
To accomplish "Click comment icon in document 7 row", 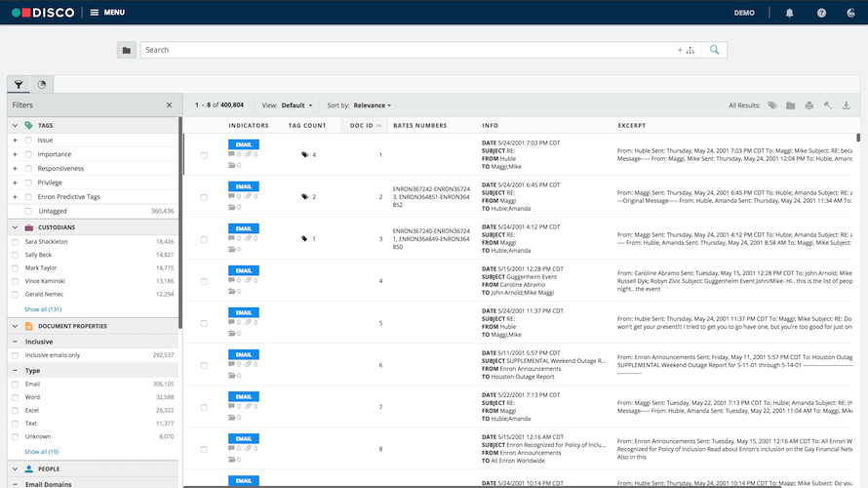I will pyautogui.click(x=231, y=407).
